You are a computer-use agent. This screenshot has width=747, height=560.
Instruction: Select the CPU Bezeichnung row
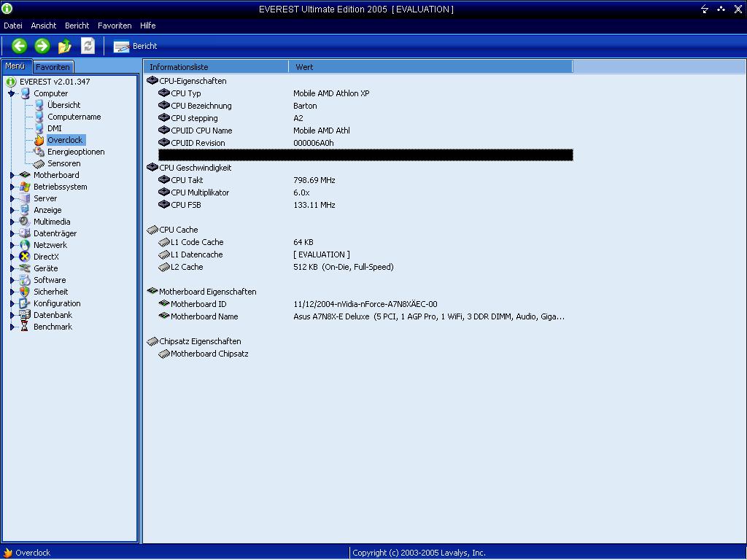[365, 106]
